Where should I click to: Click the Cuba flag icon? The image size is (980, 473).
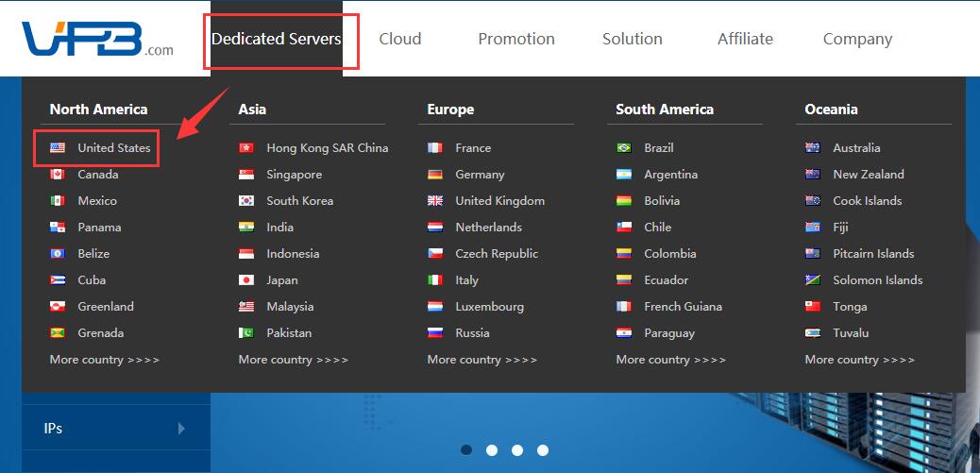click(x=58, y=279)
